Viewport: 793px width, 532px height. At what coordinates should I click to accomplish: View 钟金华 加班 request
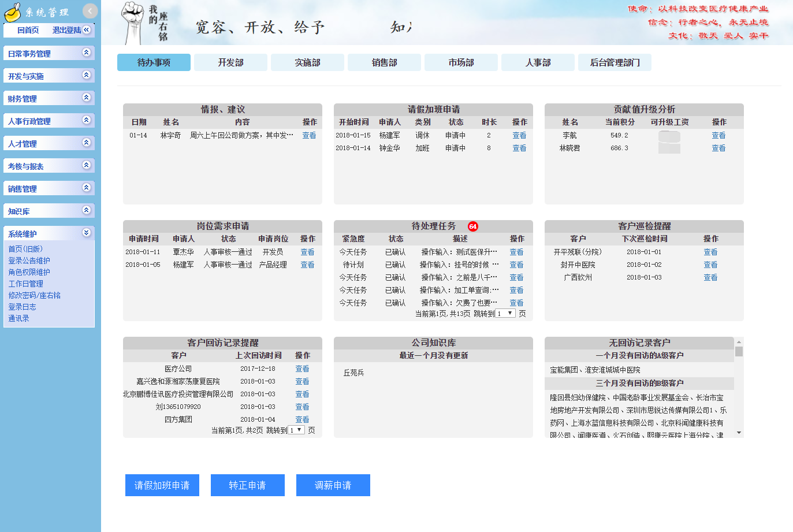pos(519,148)
